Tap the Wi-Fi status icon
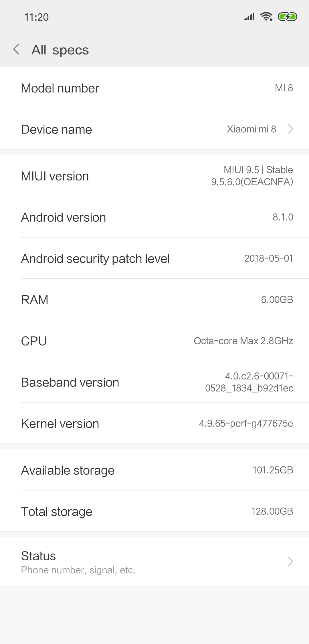The height and width of the screenshot is (644, 309). [x=266, y=17]
